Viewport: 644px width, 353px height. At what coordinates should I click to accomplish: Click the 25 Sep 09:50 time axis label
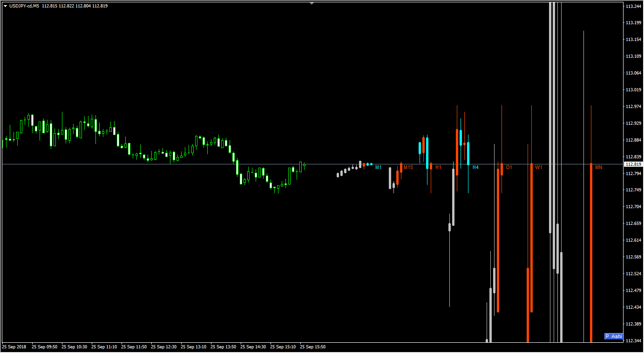tap(45, 347)
